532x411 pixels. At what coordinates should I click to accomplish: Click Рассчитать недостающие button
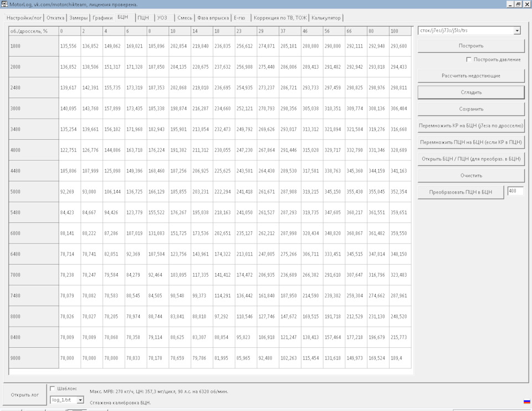click(471, 76)
